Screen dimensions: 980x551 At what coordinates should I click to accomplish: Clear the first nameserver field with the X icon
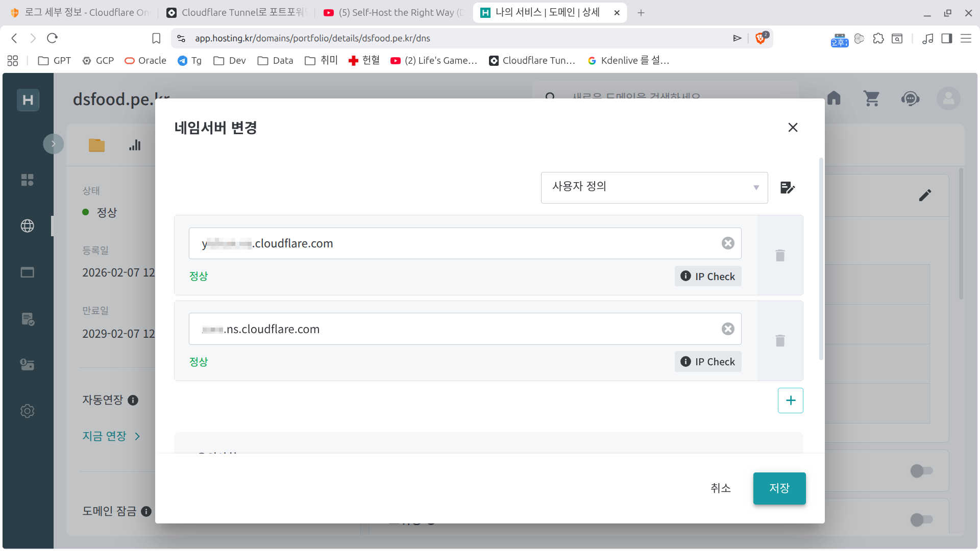(x=728, y=243)
